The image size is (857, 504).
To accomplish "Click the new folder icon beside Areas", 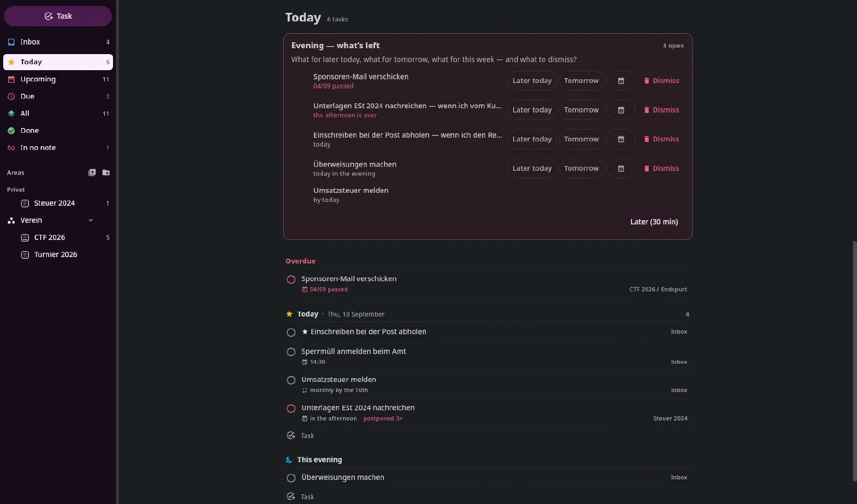I will (x=106, y=172).
